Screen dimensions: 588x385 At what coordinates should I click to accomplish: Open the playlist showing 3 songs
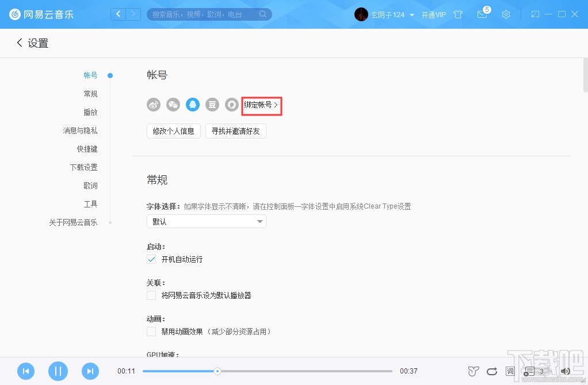530,371
